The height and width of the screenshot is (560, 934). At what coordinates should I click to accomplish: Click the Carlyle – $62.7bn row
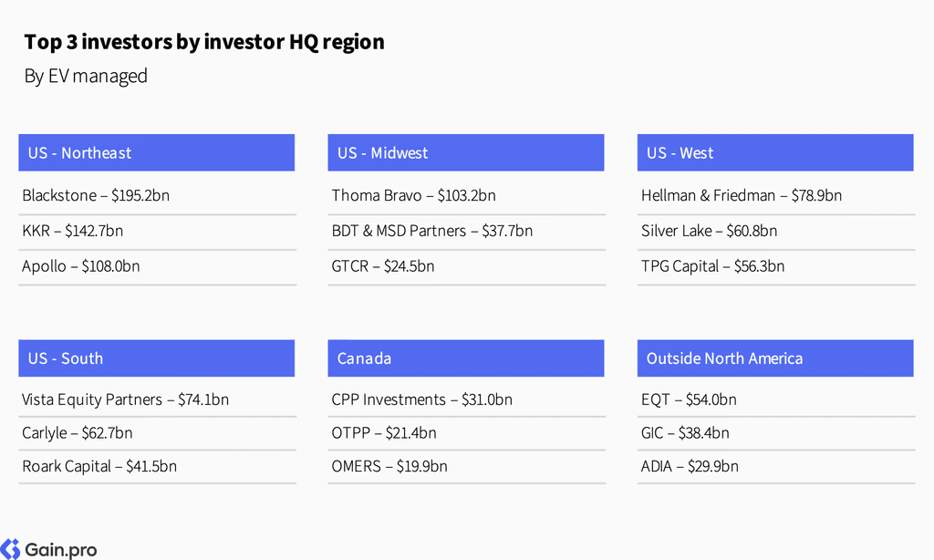click(x=157, y=433)
